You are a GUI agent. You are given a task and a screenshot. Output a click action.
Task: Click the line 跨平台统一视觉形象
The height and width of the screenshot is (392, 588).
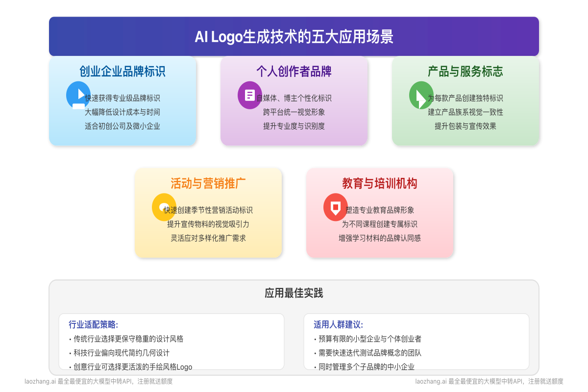tap(294, 112)
